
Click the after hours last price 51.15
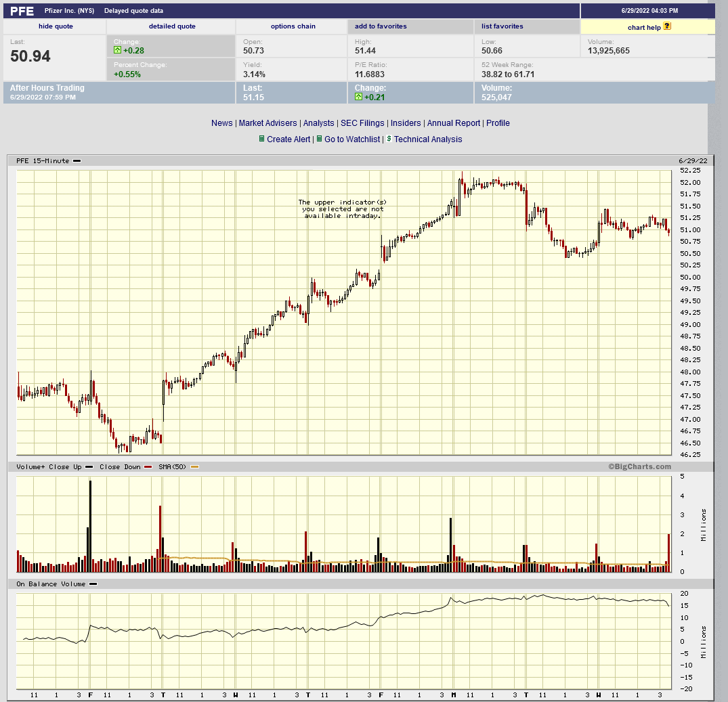[x=253, y=97]
